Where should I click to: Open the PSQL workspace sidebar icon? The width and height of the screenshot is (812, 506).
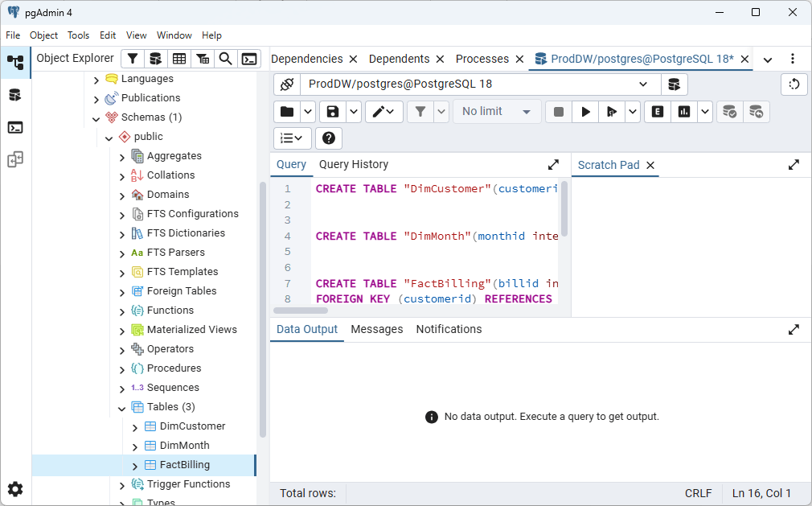(x=15, y=127)
